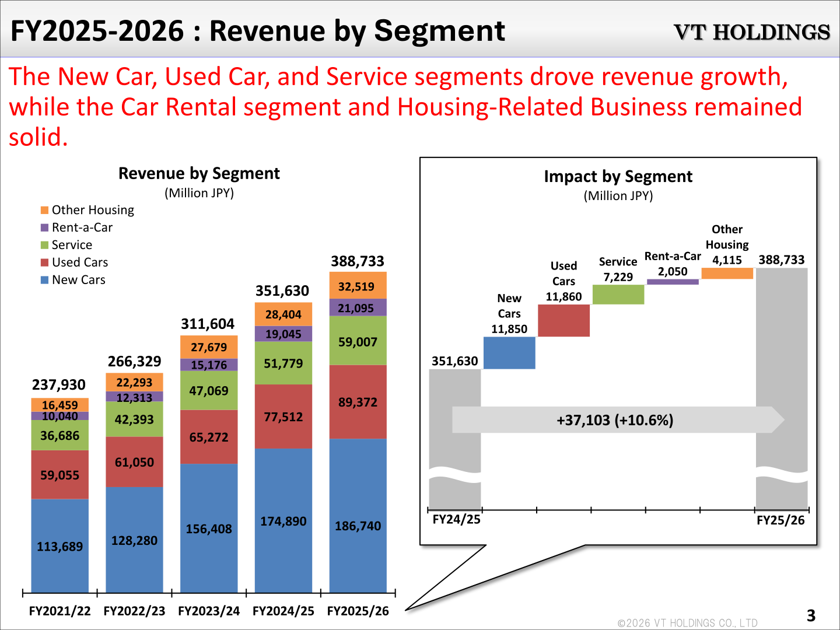Click the Service value 36,686
Screen dimensions: 840x630
coord(60,436)
